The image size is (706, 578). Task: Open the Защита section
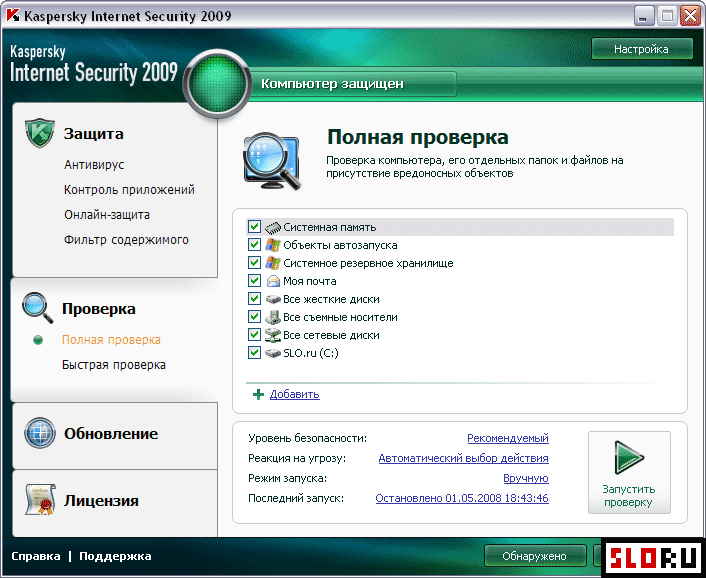pos(93,134)
